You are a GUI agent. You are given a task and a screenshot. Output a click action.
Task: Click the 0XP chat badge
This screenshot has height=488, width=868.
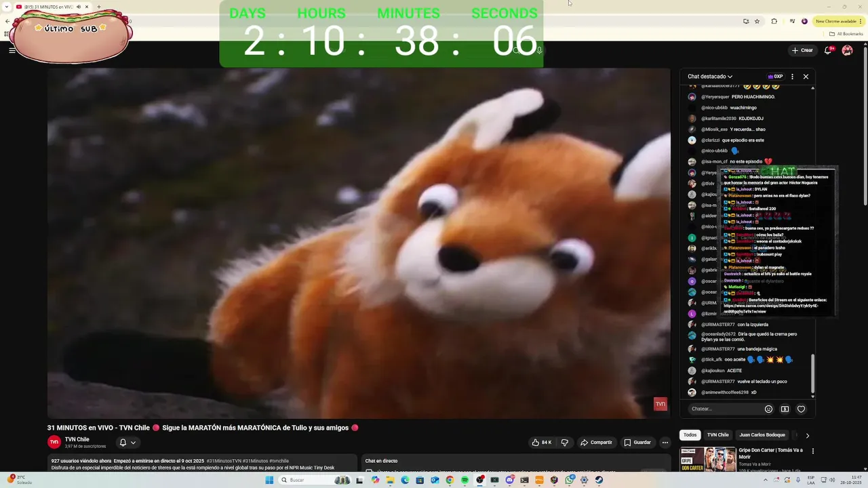(775, 77)
